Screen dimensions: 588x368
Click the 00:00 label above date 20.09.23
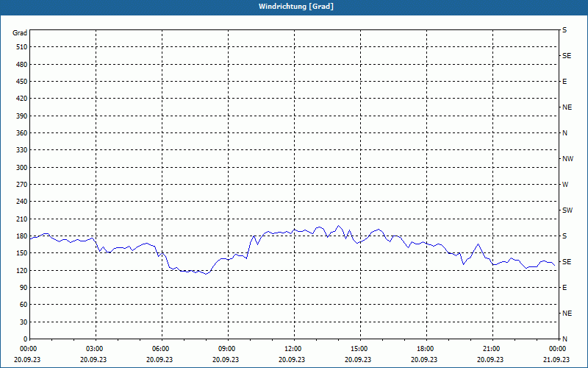[x=28, y=349]
